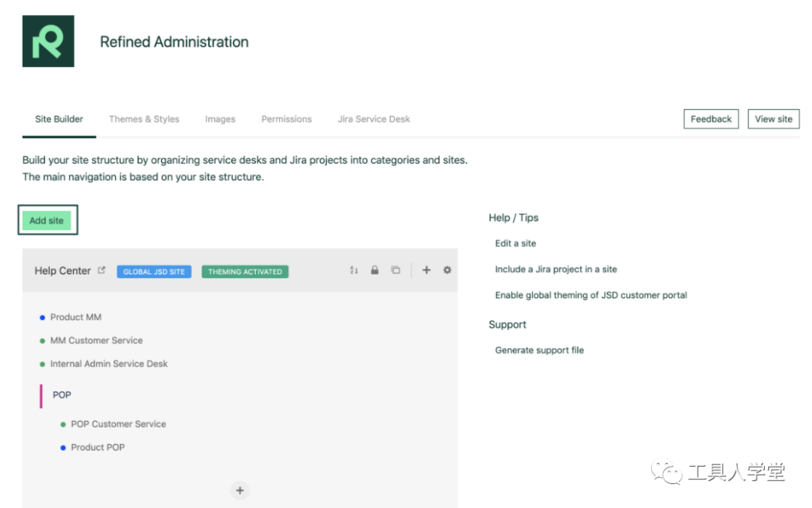
Task: Click the GLOBAL JSD SITE badge
Action: coord(154,272)
